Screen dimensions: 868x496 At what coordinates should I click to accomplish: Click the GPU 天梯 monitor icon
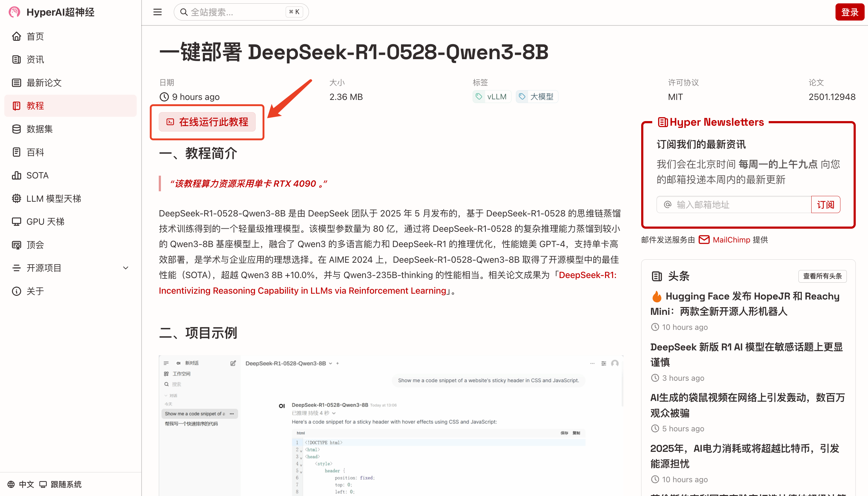click(16, 221)
